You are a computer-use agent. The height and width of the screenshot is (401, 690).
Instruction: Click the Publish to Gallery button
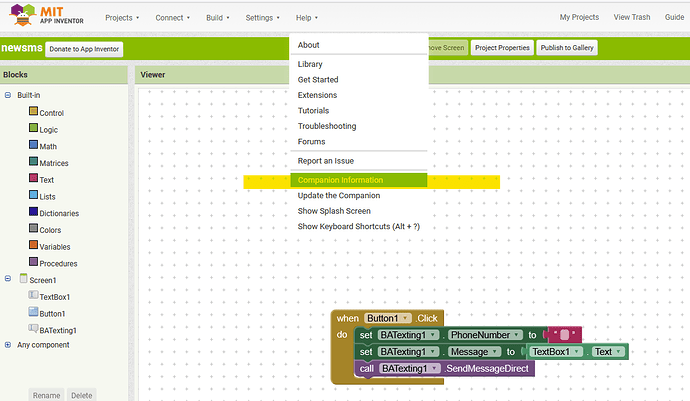(568, 48)
